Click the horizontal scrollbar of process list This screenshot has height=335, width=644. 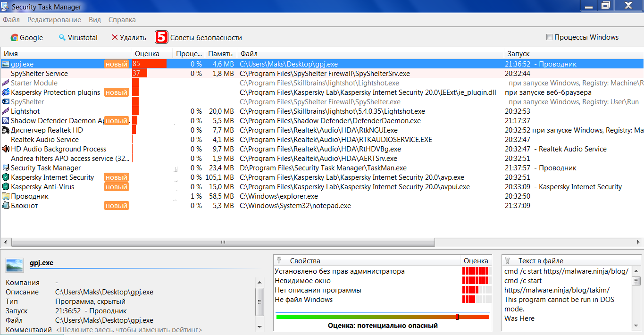[223, 242]
